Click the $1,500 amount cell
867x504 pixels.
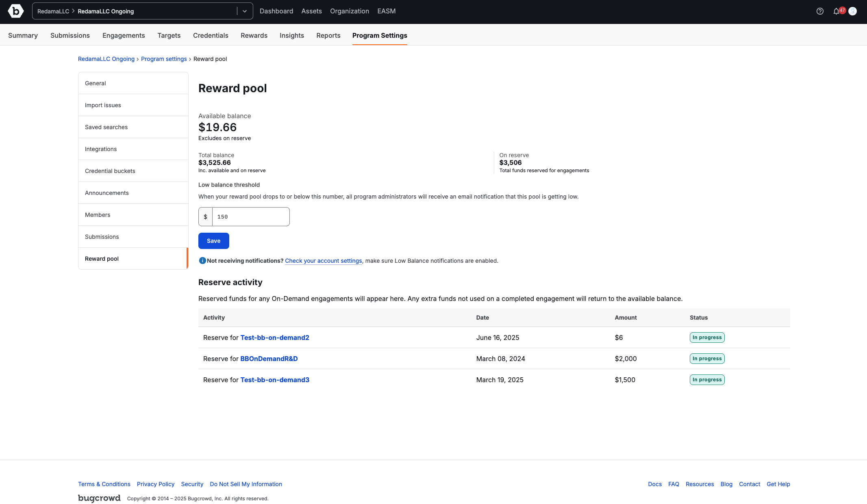625,380
